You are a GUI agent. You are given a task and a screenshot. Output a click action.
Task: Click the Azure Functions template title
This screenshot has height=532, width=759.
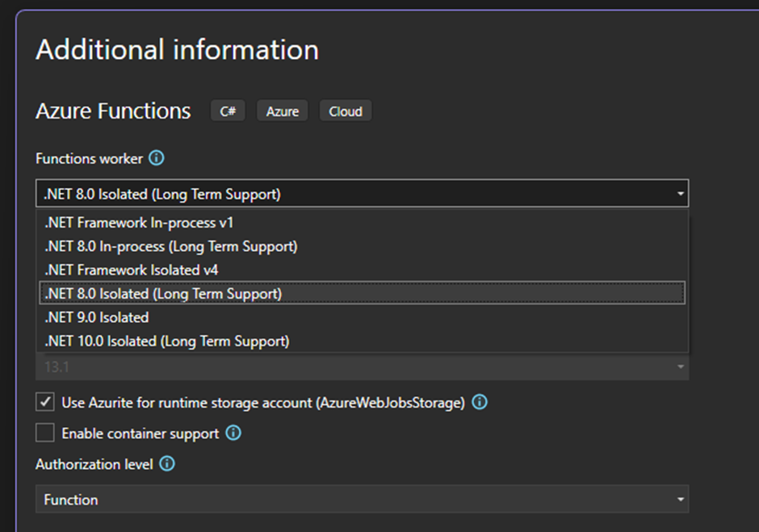point(113,111)
